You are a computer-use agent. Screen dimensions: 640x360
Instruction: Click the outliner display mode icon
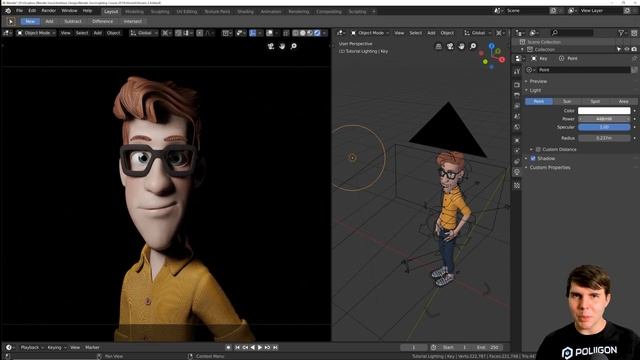point(533,33)
